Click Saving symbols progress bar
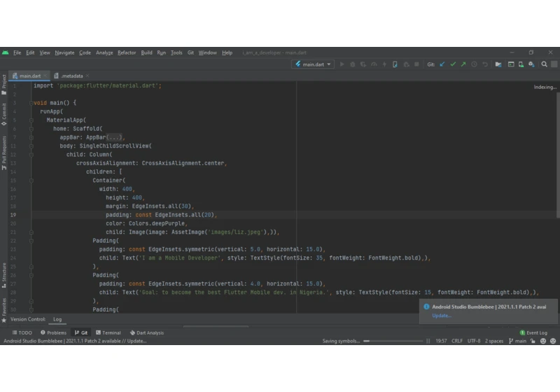This screenshot has width=560, height=392. [x=393, y=341]
